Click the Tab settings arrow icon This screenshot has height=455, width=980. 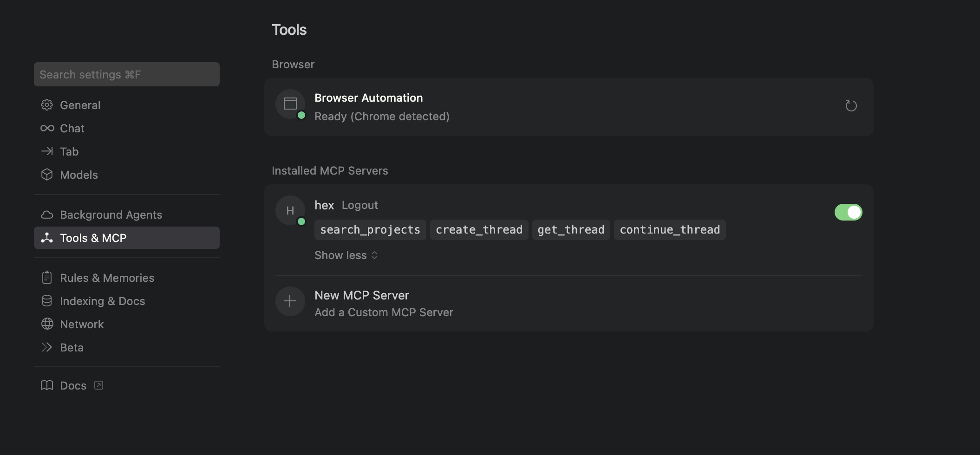coord(47,151)
